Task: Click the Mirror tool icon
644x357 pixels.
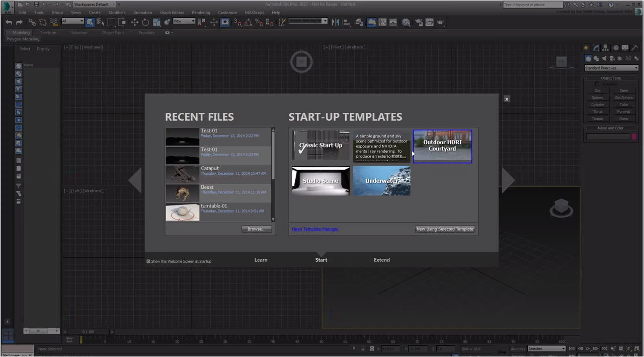Action: pos(335,22)
